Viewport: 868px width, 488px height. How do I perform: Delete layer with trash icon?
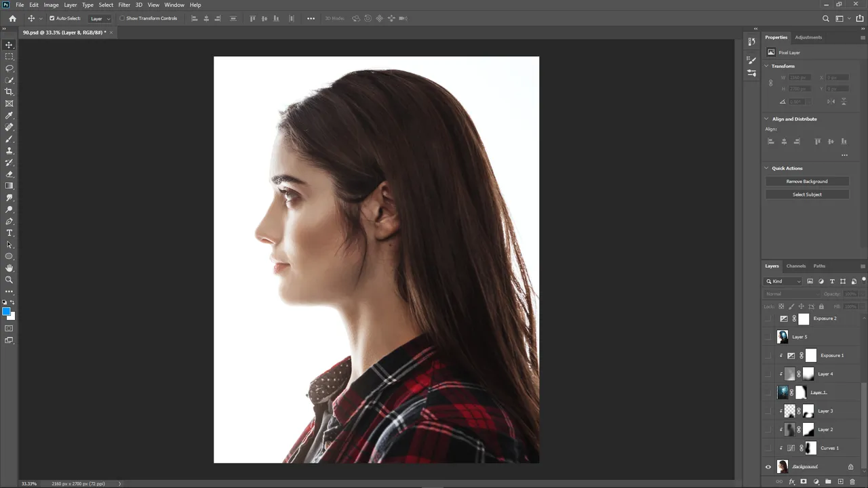852,482
